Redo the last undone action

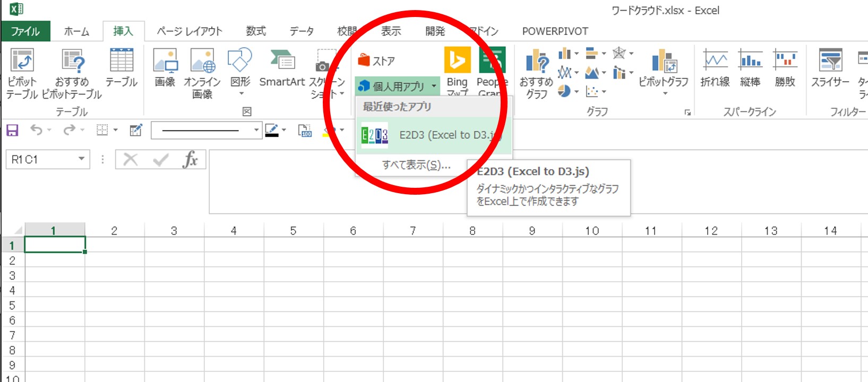70,130
